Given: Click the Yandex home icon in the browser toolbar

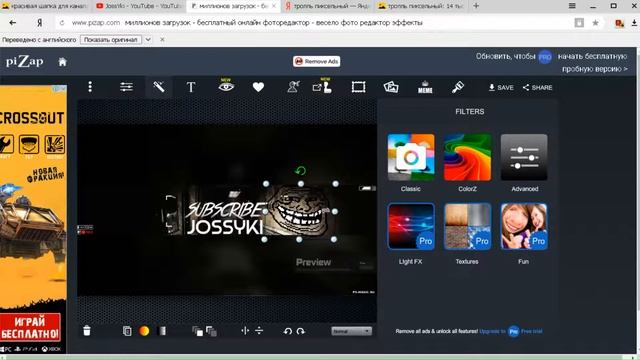Looking at the screenshot, I should pos(40,23).
